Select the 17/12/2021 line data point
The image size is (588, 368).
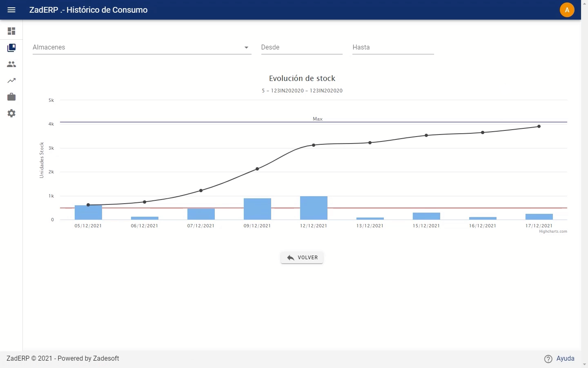[539, 126]
